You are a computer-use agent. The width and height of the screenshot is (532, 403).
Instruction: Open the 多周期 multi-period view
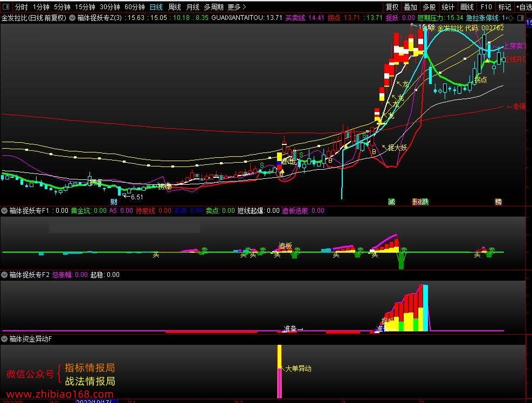point(213,7)
